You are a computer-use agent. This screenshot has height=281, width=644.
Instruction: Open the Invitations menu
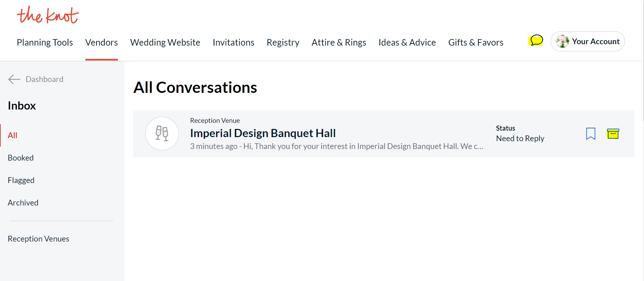click(234, 43)
